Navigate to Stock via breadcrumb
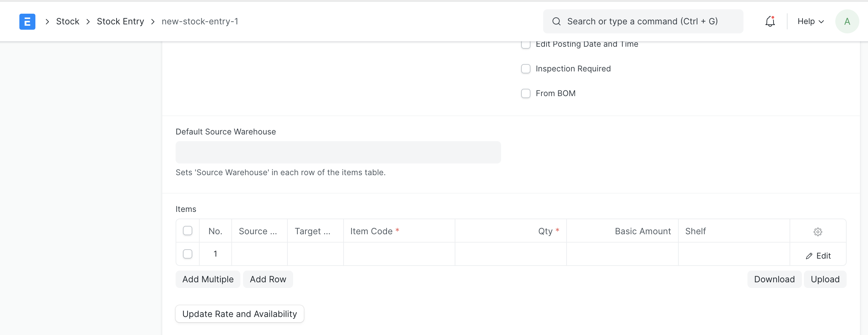The height and width of the screenshot is (335, 868). coord(67,21)
